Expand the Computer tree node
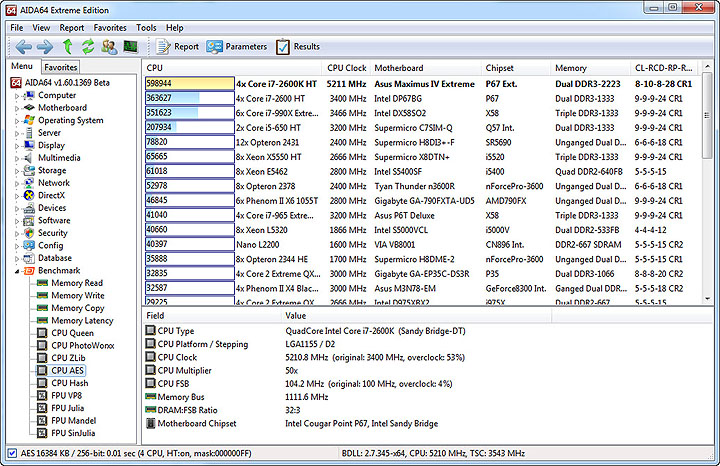The width and height of the screenshot is (720, 466). 17,96
